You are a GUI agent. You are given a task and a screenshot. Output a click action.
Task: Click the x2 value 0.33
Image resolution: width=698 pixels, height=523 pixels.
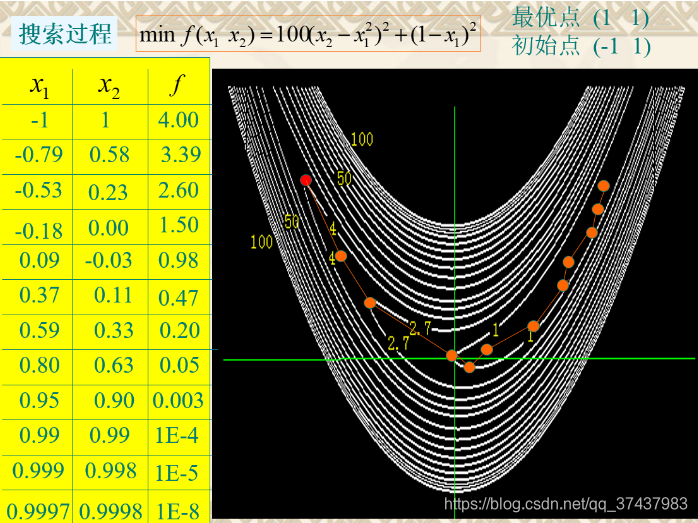coord(114,331)
